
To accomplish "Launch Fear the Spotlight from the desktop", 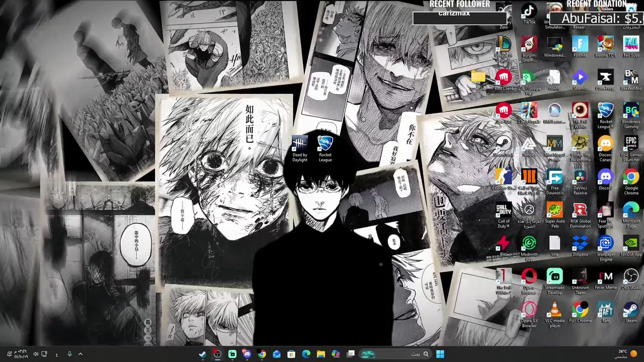I will pos(605,215).
